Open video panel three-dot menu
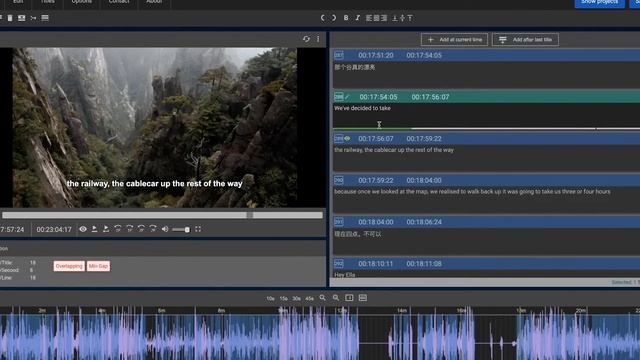The height and width of the screenshot is (360, 640). click(x=318, y=39)
